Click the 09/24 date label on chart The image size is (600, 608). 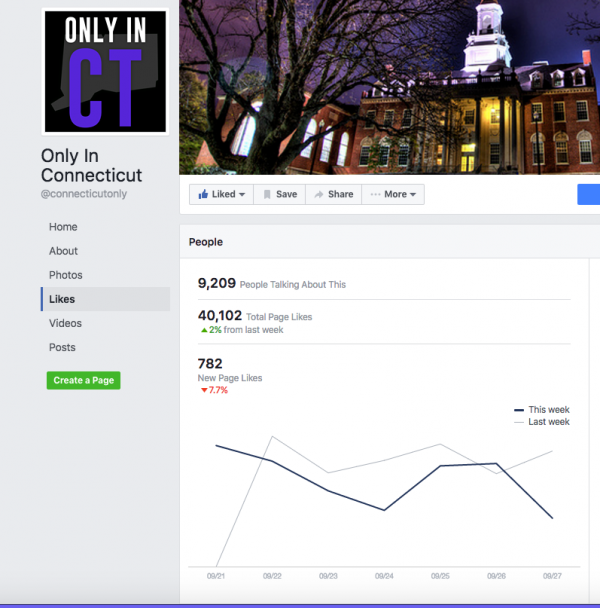[x=384, y=576]
